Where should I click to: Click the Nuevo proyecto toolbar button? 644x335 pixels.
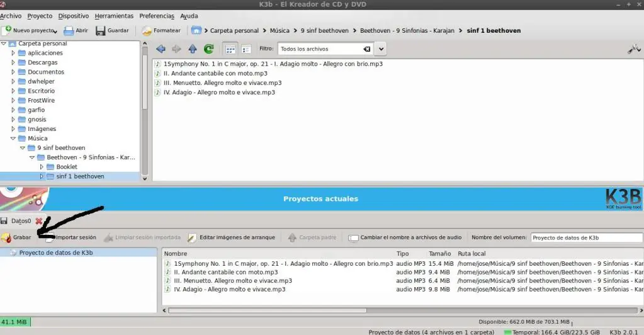coord(31,30)
